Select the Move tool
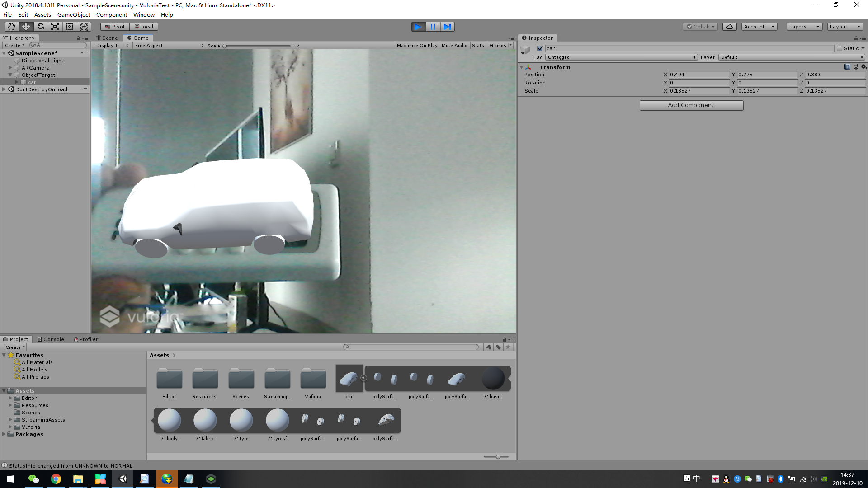 click(x=26, y=27)
